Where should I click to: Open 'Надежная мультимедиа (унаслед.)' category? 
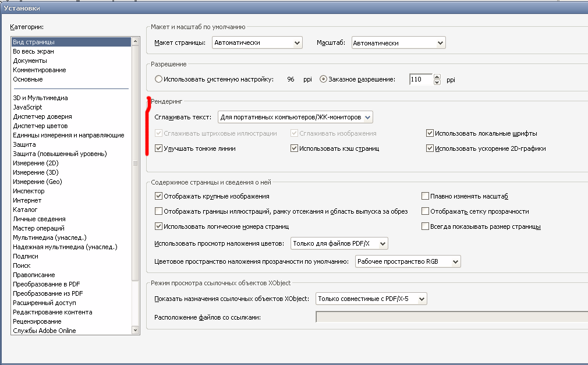coord(65,247)
